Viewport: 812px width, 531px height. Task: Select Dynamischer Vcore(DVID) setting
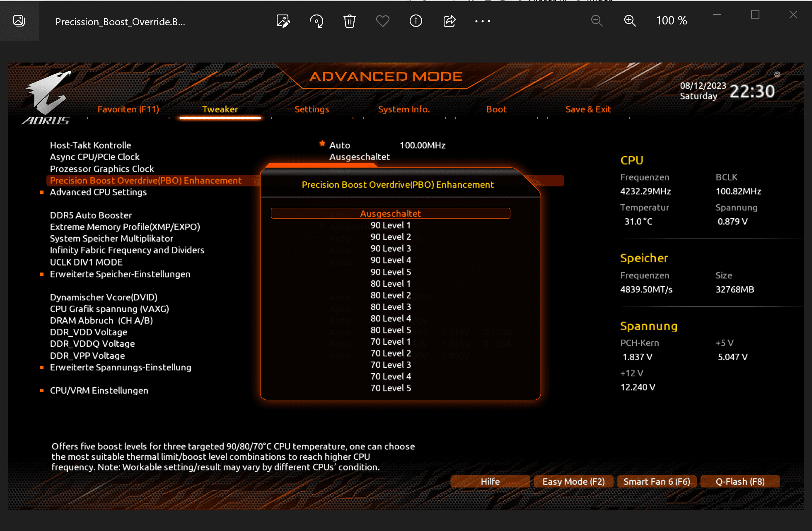point(104,297)
